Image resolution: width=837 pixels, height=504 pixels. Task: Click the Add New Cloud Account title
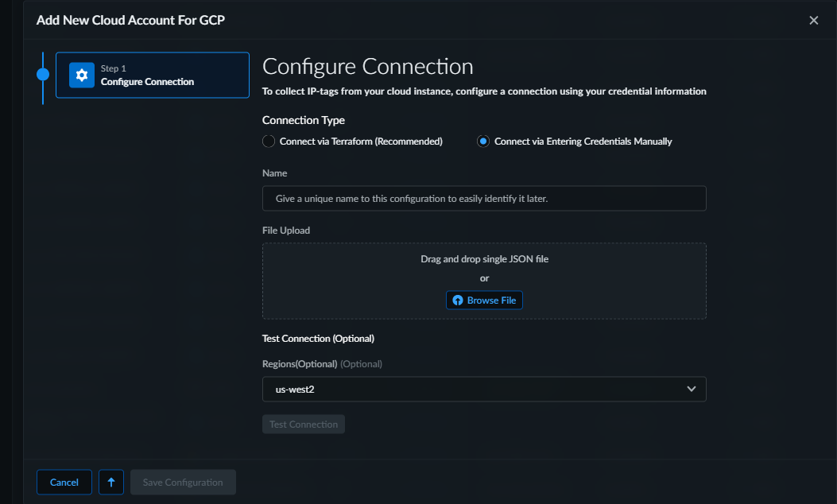pyautogui.click(x=130, y=21)
